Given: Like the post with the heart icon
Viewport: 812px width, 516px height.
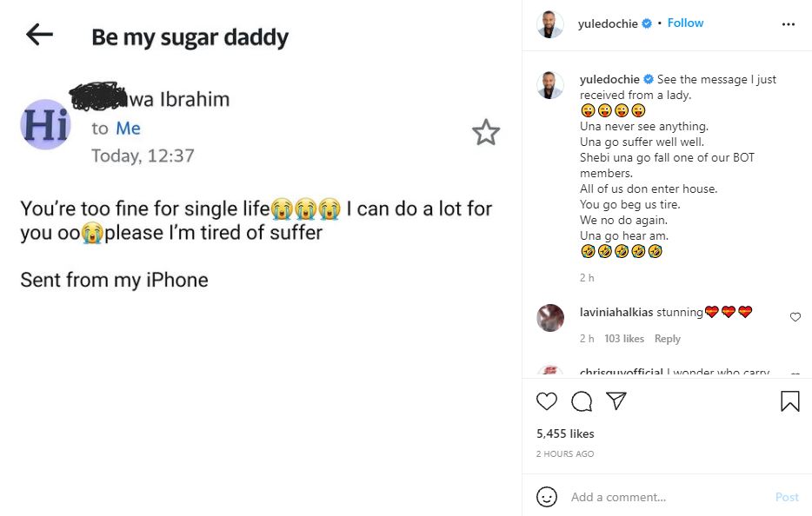Looking at the screenshot, I should (x=547, y=401).
